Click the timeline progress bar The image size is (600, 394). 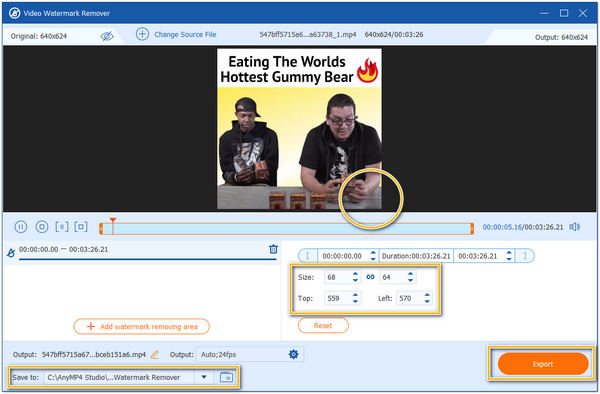(x=286, y=229)
